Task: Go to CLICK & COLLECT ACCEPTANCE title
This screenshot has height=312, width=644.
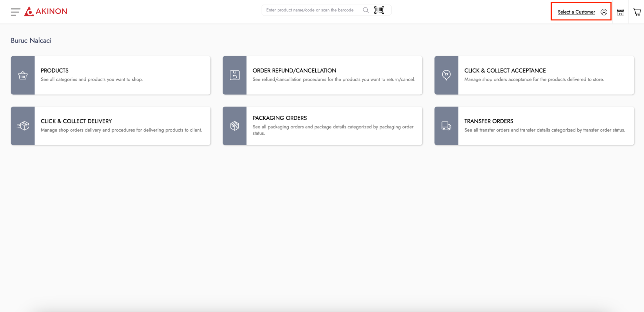Action: click(505, 70)
